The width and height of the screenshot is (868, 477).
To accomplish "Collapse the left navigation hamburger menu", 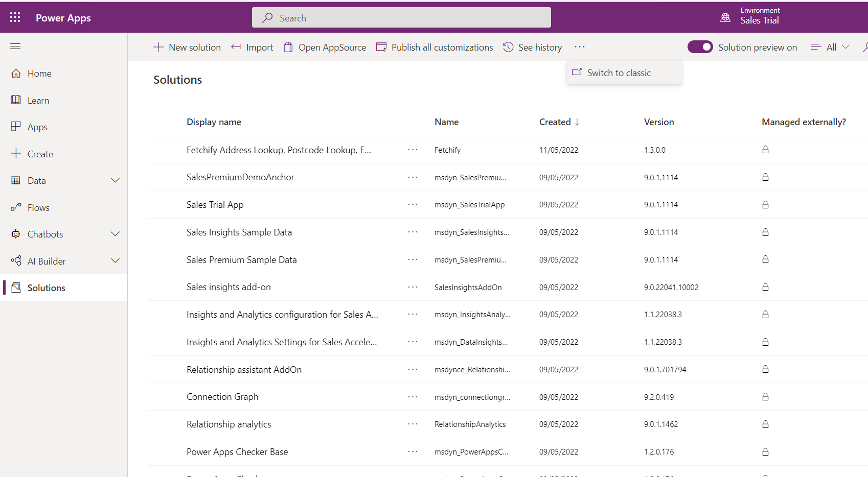I will tap(15, 46).
